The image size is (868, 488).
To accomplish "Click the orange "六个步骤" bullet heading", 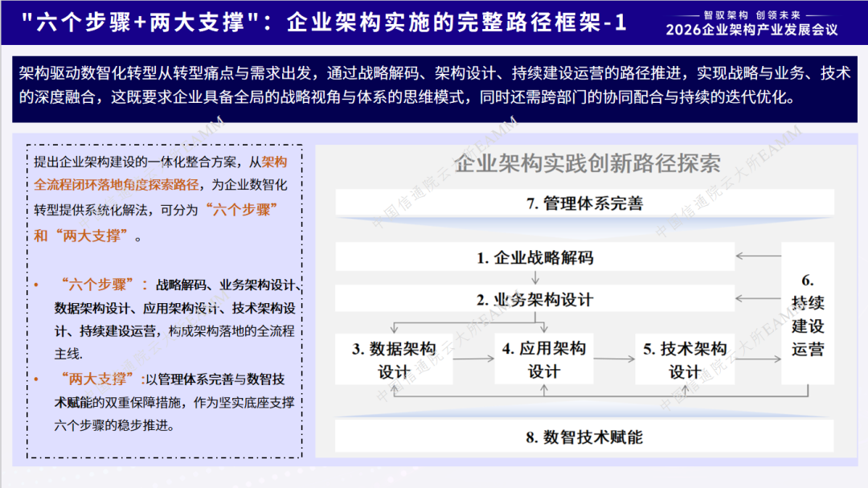I will pyautogui.click(x=97, y=285).
